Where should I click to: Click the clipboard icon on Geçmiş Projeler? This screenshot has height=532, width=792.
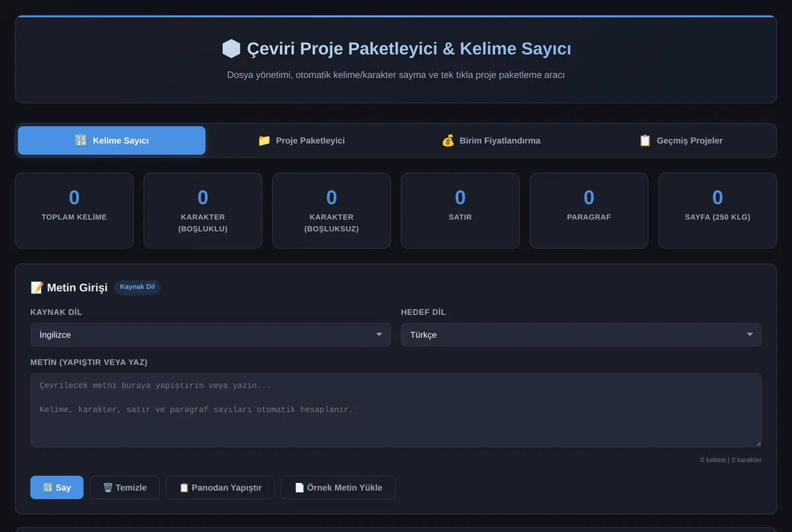(x=645, y=141)
